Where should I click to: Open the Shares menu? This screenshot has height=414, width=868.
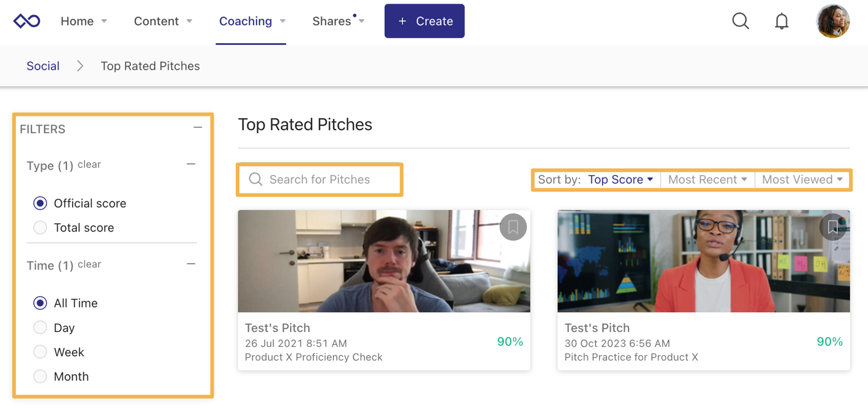pyautogui.click(x=337, y=22)
